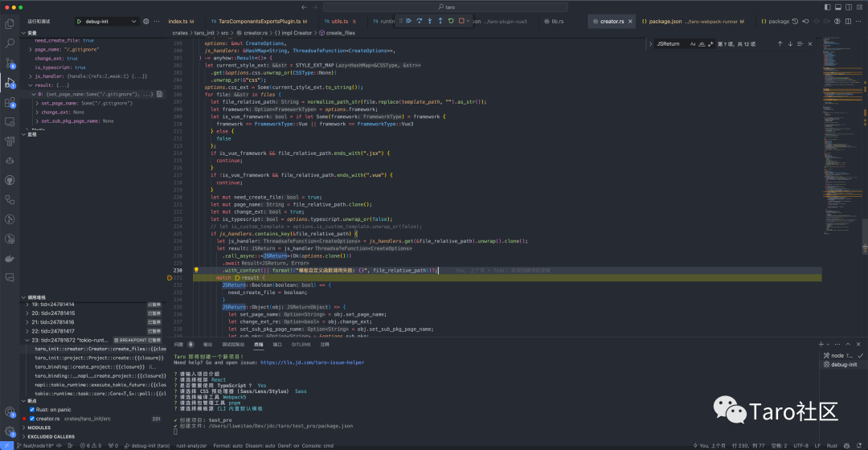Expand the MODULES section
This screenshot has height=450, width=868.
(x=24, y=427)
